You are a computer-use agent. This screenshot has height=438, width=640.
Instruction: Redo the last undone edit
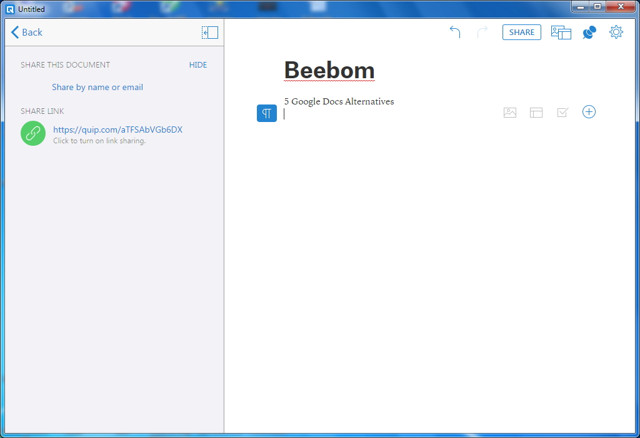click(482, 32)
